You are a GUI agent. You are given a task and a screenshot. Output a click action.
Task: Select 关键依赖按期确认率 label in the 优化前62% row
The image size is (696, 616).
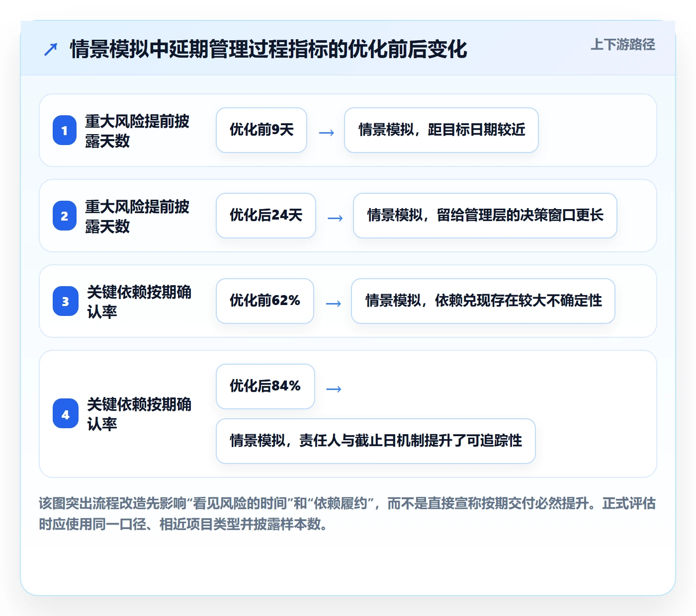tap(139, 302)
